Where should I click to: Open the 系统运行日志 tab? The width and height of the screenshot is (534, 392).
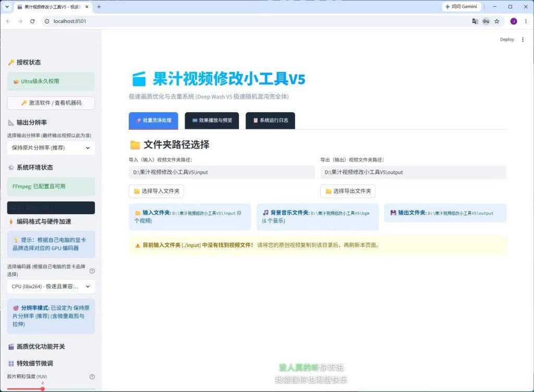tap(271, 120)
